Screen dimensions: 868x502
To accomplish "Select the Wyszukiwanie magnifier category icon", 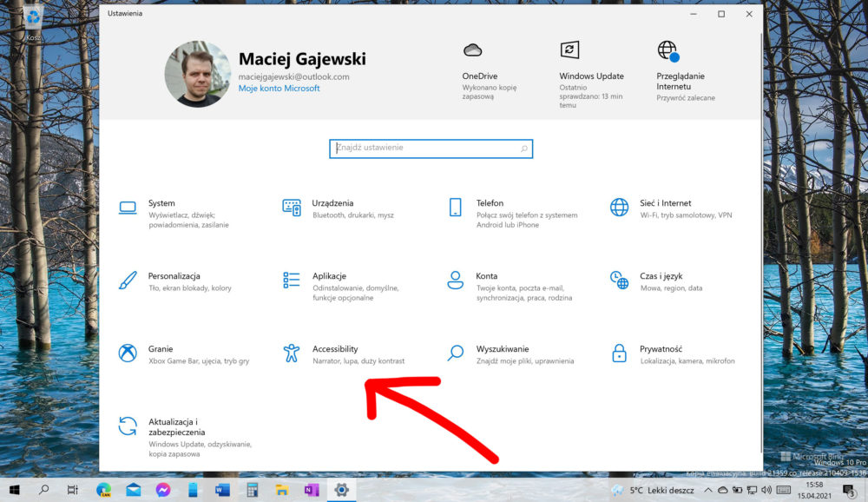I will [455, 353].
